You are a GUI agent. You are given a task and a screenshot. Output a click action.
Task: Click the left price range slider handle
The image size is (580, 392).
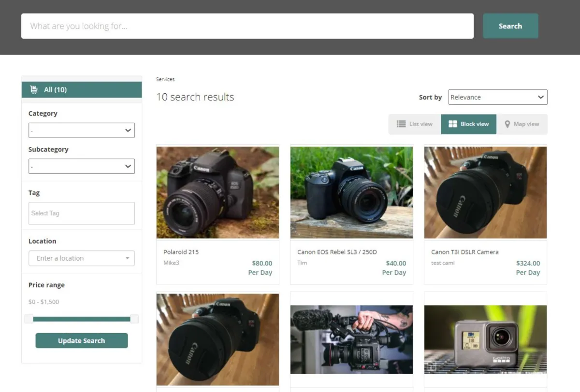click(29, 319)
